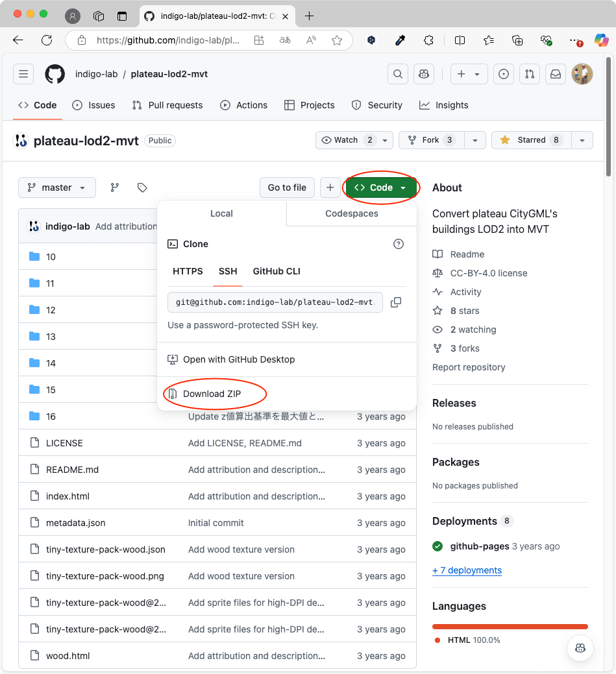616x674 pixels.
Task: Expand the create new plus dropdown
Action: (x=469, y=74)
